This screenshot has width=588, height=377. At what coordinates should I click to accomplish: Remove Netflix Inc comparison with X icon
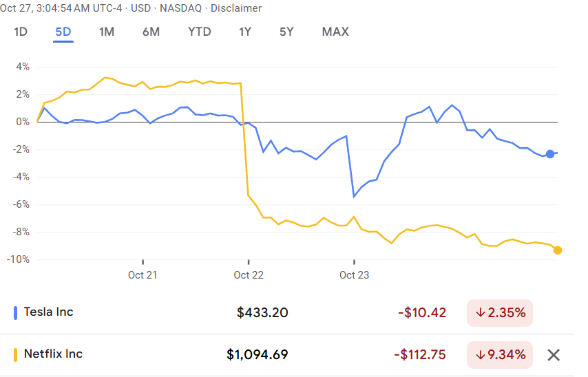pos(554,355)
